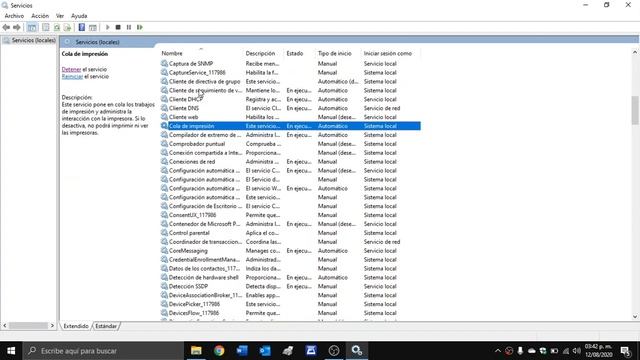
Task: Open Properties from the toolbar icon
Action: pos(46,27)
